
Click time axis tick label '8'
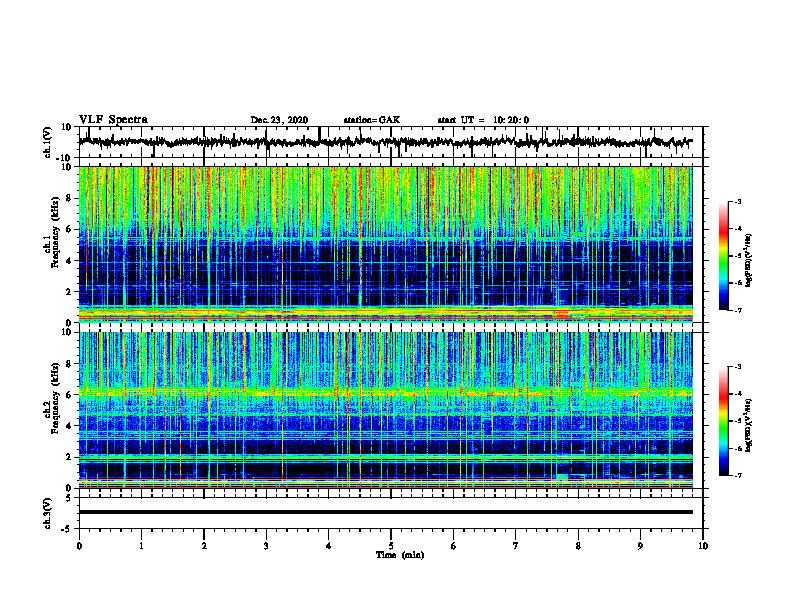click(578, 546)
